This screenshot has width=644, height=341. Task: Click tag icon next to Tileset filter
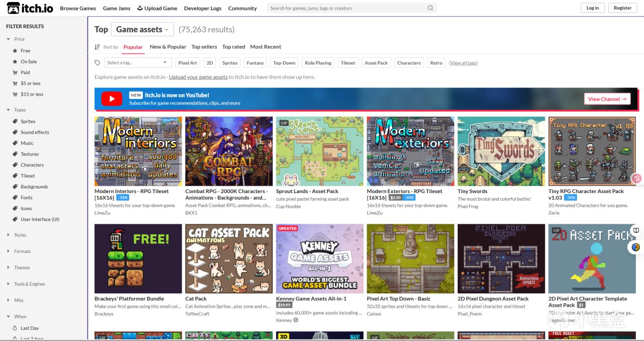15,176
